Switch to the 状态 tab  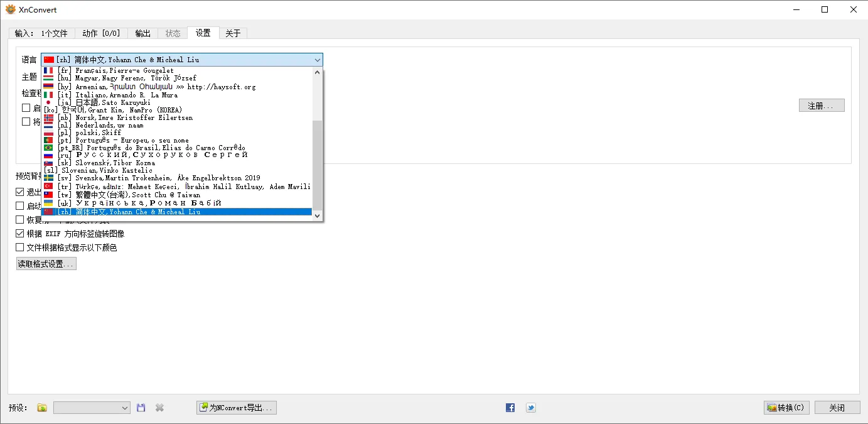[173, 33]
